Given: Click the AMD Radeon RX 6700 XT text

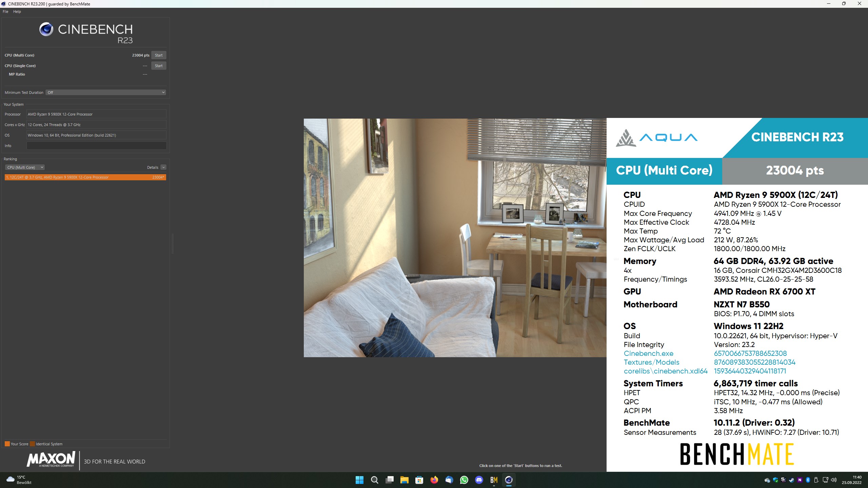Looking at the screenshot, I should click(764, 292).
